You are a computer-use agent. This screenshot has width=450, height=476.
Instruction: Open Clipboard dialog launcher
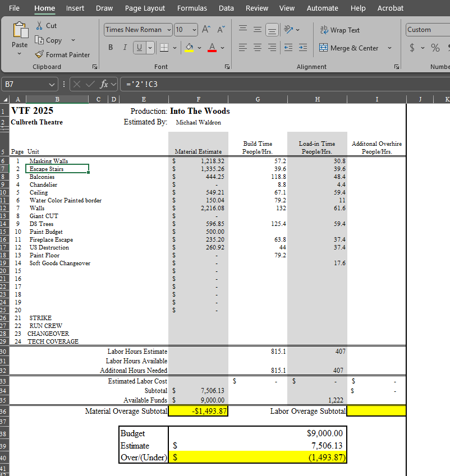[95, 67]
